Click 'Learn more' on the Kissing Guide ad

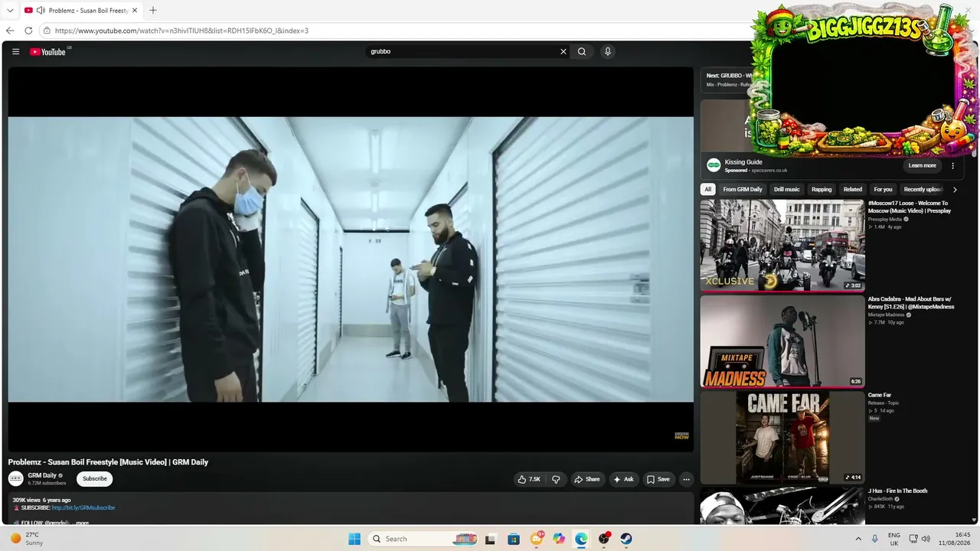[x=922, y=165]
